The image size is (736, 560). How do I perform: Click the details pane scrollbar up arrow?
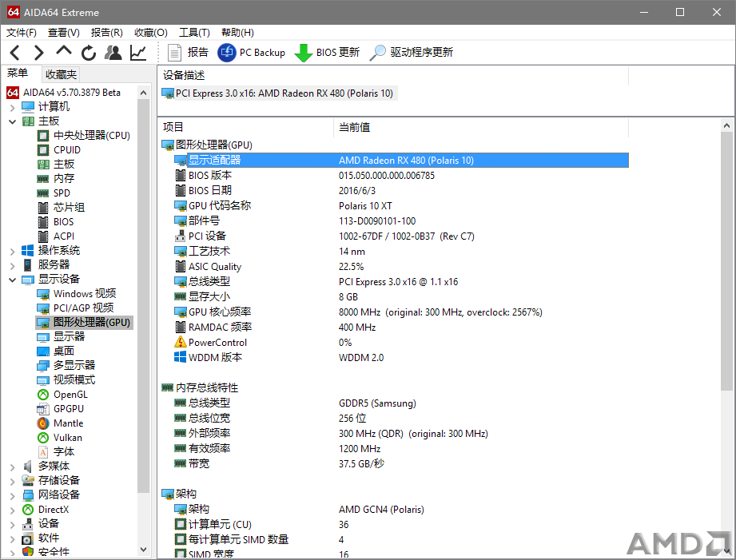(726, 125)
